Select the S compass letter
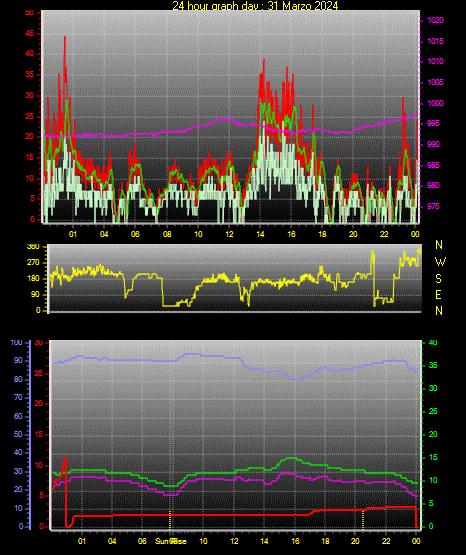This screenshot has height=555, width=466. coord(439,279)
